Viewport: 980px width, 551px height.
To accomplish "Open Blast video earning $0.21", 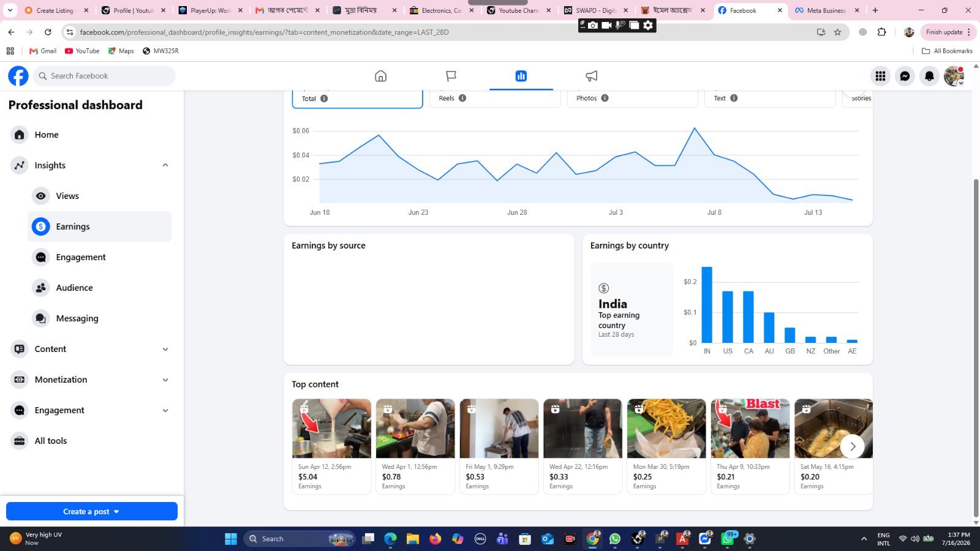I will pyautogui.click(x=750, y=446).
